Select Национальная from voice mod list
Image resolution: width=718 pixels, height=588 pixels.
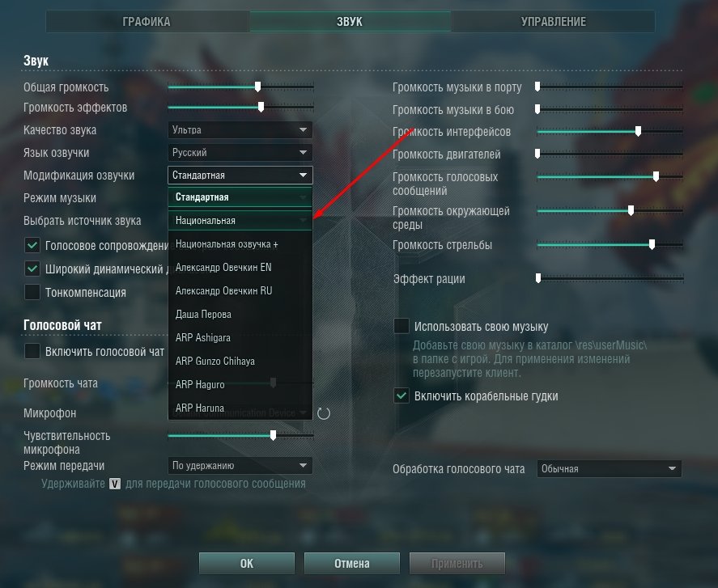pos(240,221)
